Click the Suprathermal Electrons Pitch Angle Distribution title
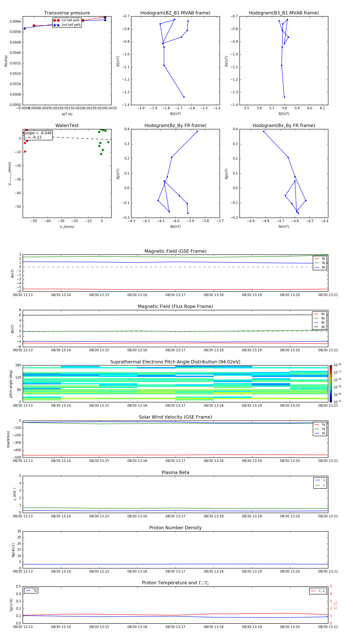 coord(175,362)
